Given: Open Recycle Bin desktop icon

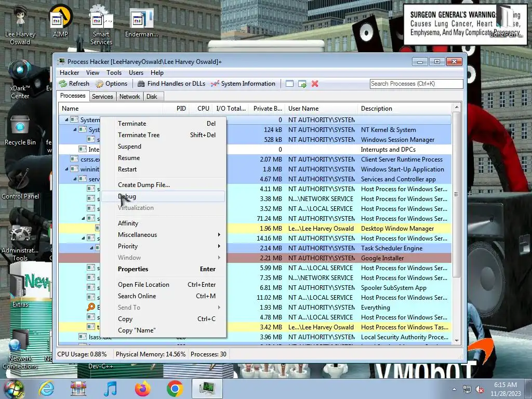Looking at the screenshot, I should point(20,130).
